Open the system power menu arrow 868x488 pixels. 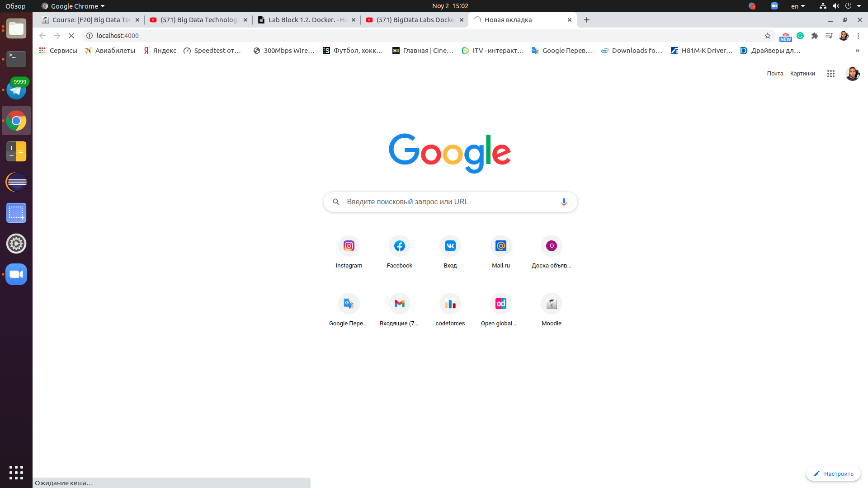[859, 6]
